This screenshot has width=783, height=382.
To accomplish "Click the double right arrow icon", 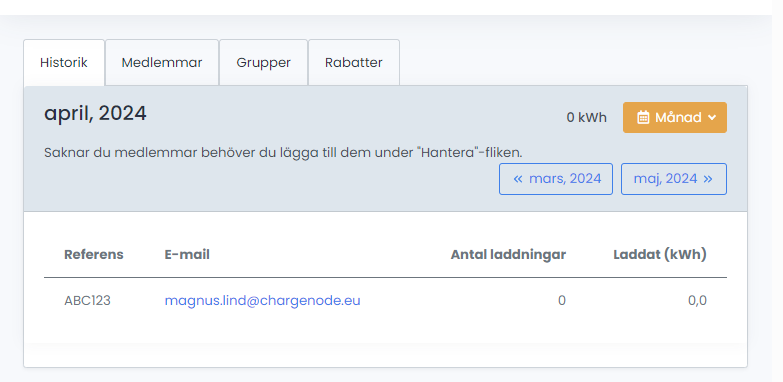I will coord(708,179).
